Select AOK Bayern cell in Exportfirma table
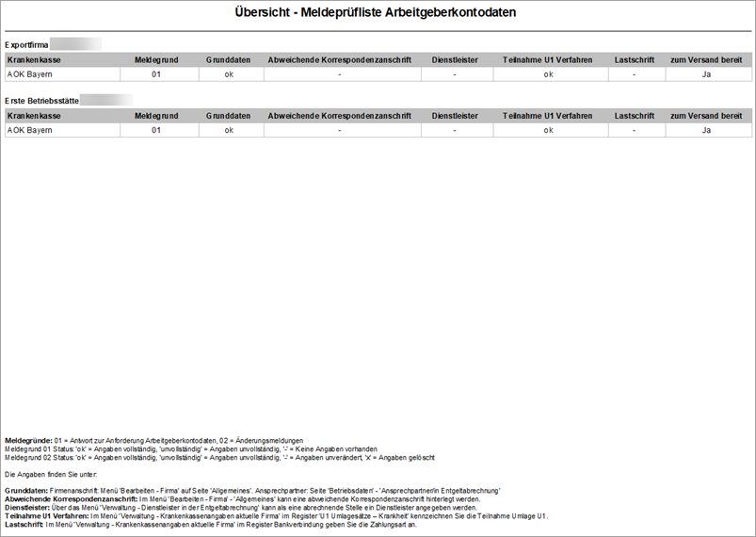756x537 pixels. tap(29, 73)
